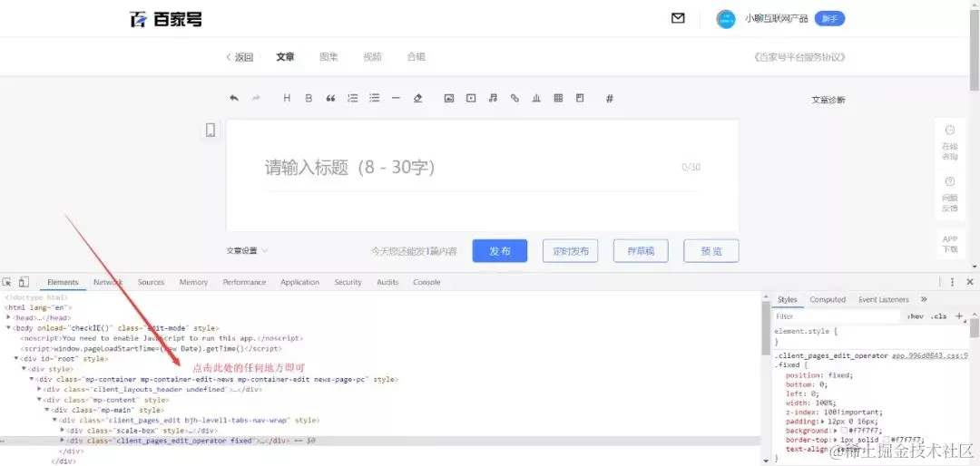Screen dimensions: 980x466
Task: Collapse the mp-content div node
Action: point(39,399)
